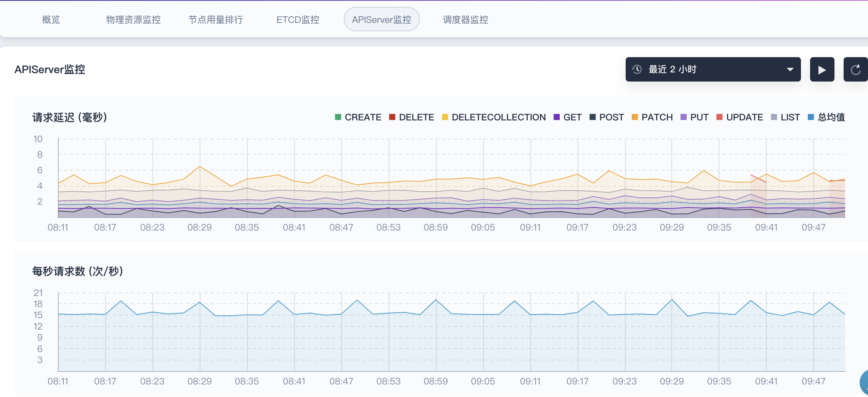Screen dimensions: 868x397
Task: Click the dropdown caret arrow in time selector
Action: point(790,69)
